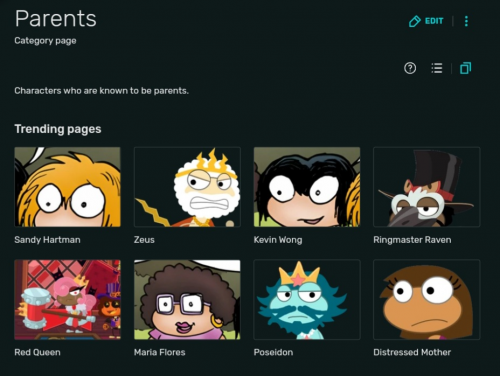Go to Kevin Wong page link
The width and height of the screenshot is (500, 376).
point(278,240)
